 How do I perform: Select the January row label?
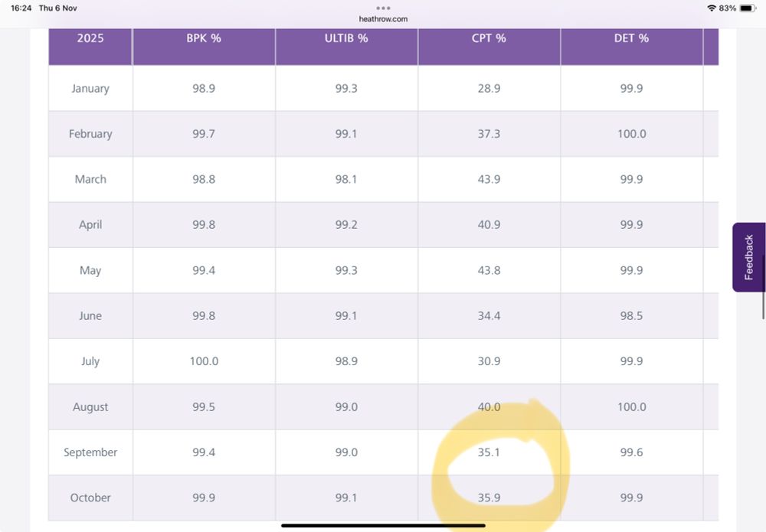click(x=90, y=88)
